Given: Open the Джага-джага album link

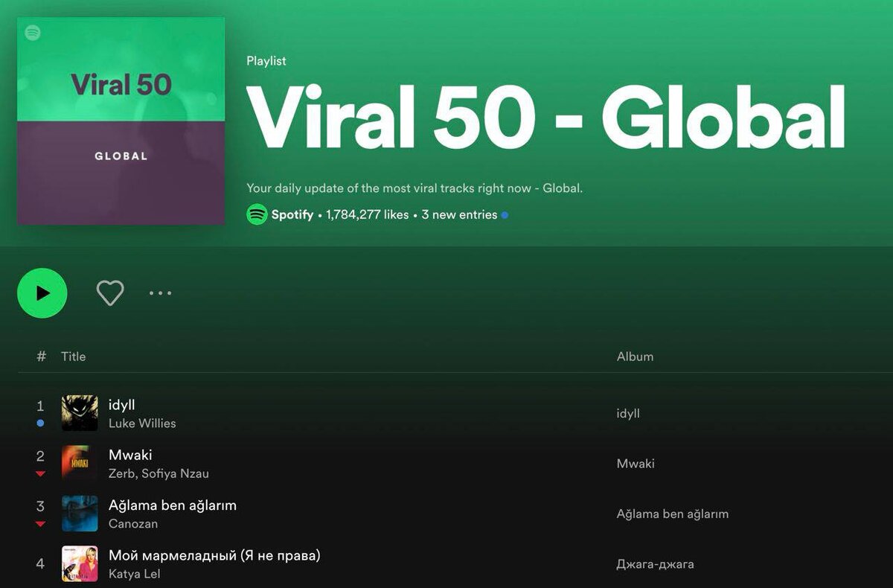Looking at the screenshot, I should coord(656,564).
